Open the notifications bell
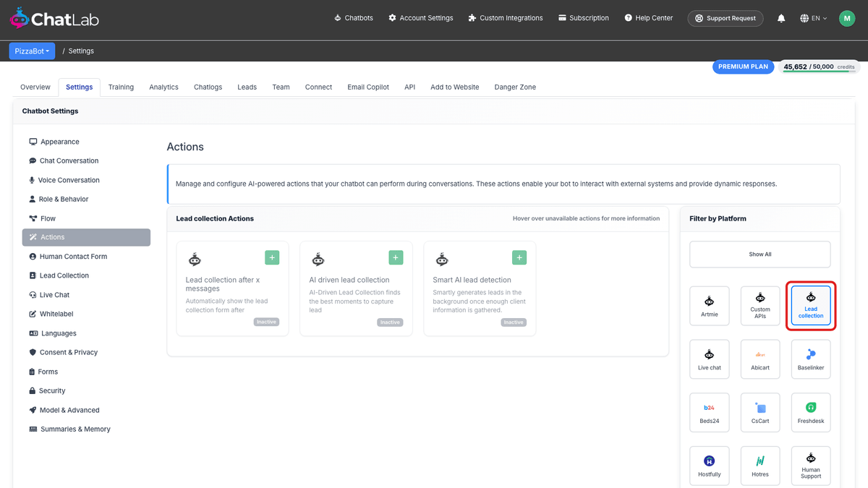This screenshot has width=868, height=488. point(781,18)
